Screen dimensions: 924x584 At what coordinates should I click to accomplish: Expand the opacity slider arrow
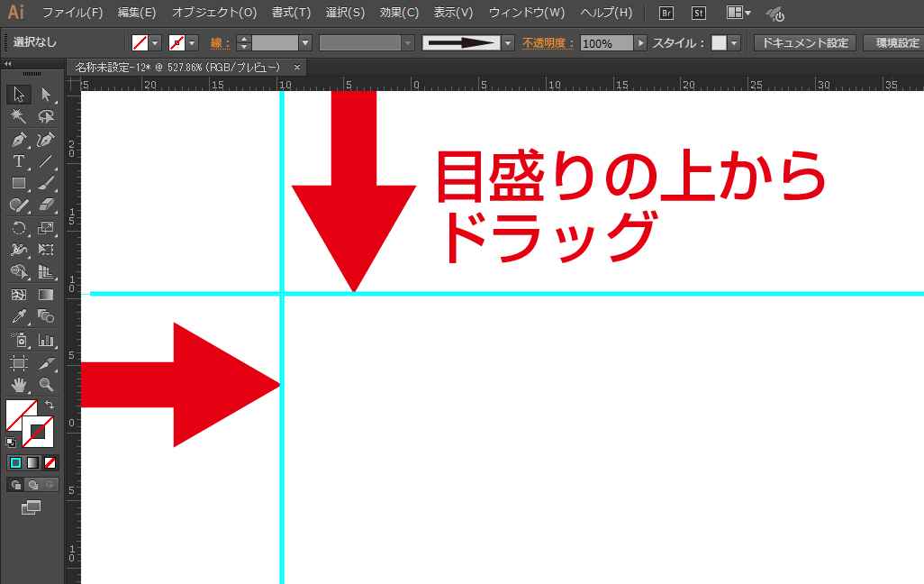point(640,43)
